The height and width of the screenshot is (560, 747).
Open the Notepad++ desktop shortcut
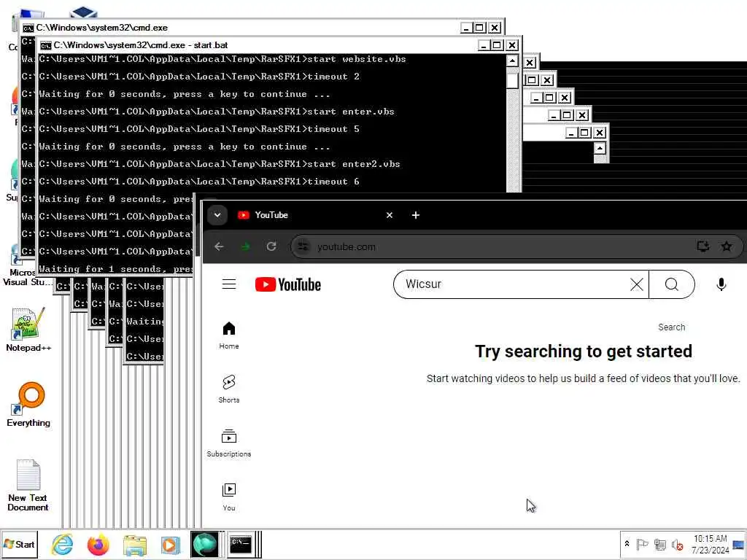[x=28, y=330]
